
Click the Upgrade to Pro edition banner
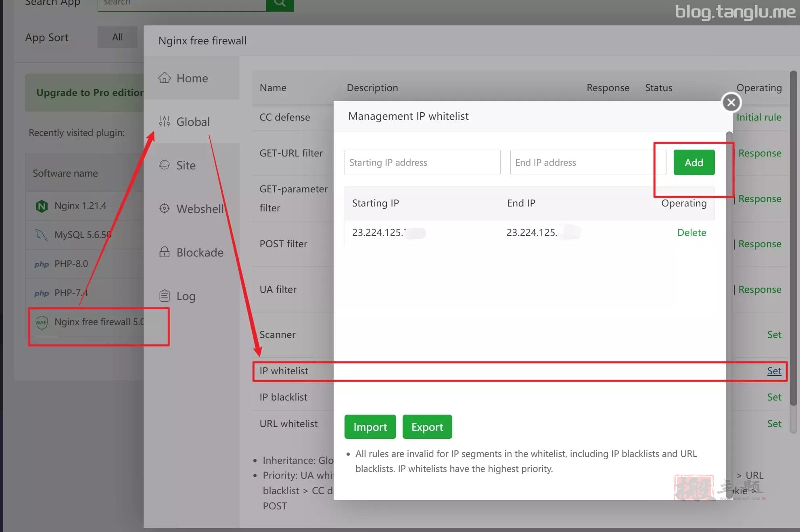[x=84, y=92]
